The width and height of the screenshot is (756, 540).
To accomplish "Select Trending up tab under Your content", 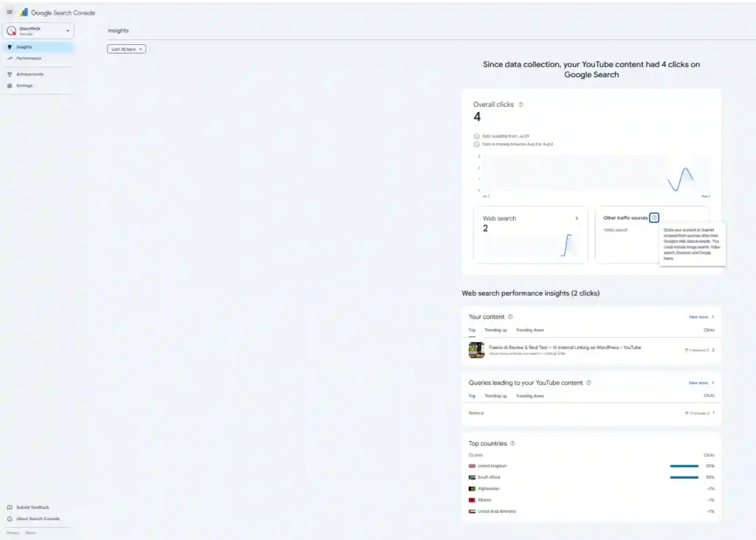I will click(495, 330).
